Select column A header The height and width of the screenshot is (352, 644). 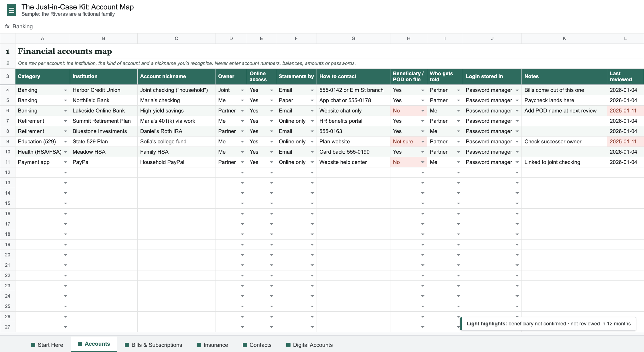[43, 38]
